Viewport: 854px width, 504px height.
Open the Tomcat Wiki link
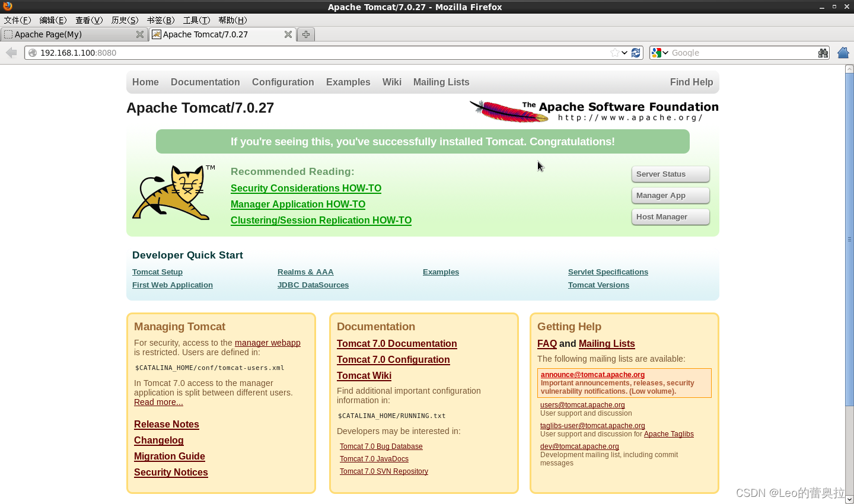[364, 375]
